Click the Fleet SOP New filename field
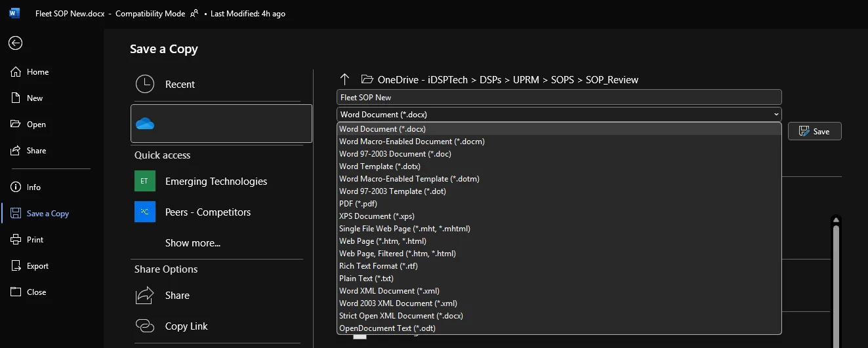Viewport: 868px width, 348px height. 558,97
